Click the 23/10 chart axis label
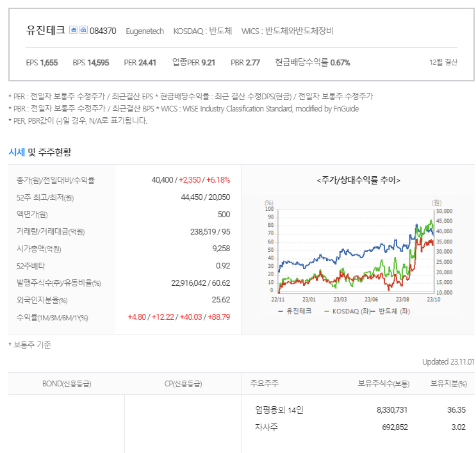476x453 pixels. pos(434,299)
